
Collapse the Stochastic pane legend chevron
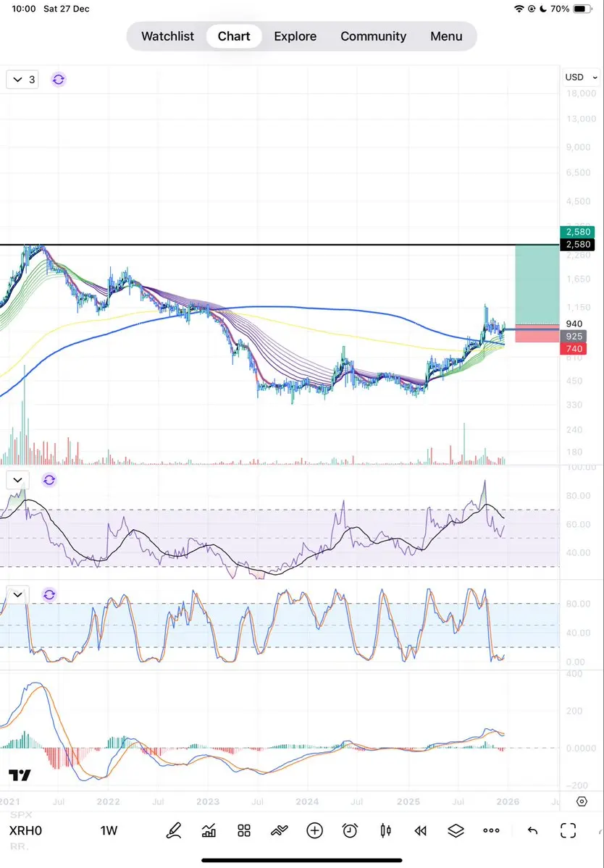(17, 595)
